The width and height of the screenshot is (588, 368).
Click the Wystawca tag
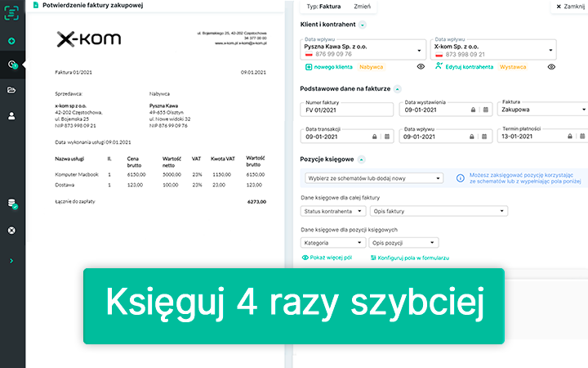[513, 67]
